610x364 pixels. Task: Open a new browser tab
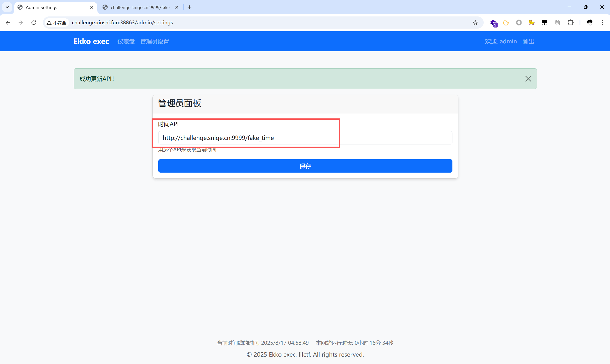189,7
